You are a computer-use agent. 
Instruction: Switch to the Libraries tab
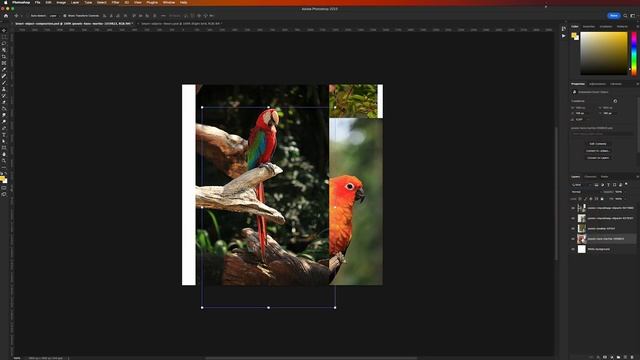click(x=616, y=84)
